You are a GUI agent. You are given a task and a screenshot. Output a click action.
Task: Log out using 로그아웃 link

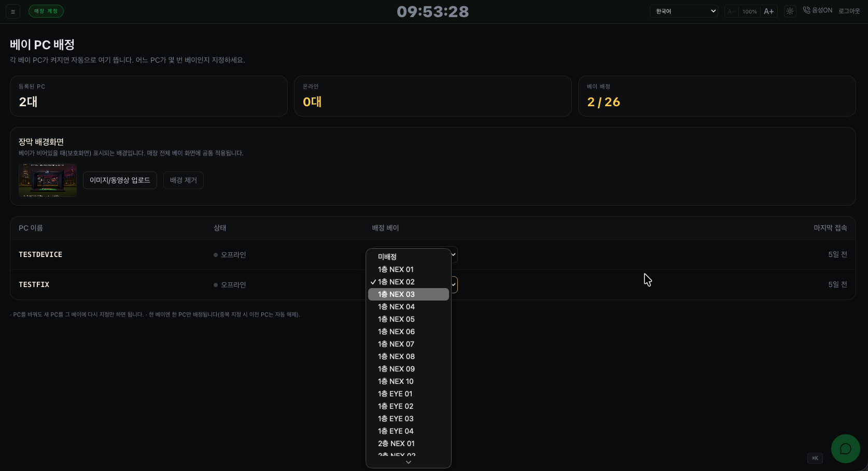(x=849, y=11)
